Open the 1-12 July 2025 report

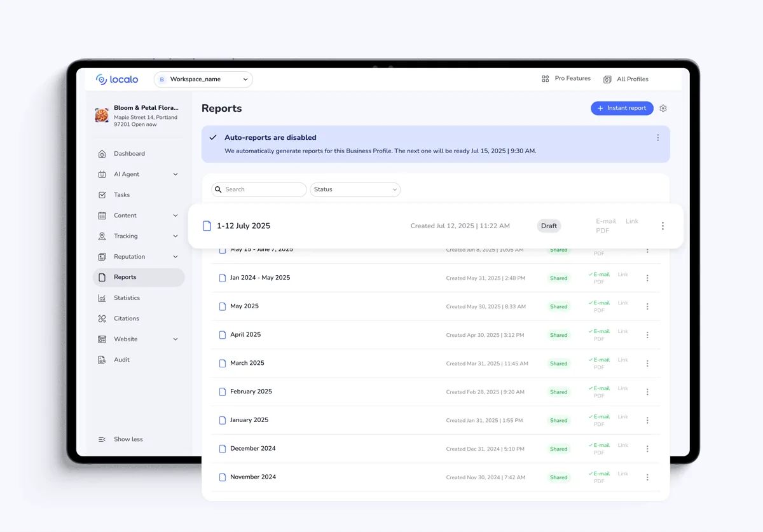pos(243,226)
